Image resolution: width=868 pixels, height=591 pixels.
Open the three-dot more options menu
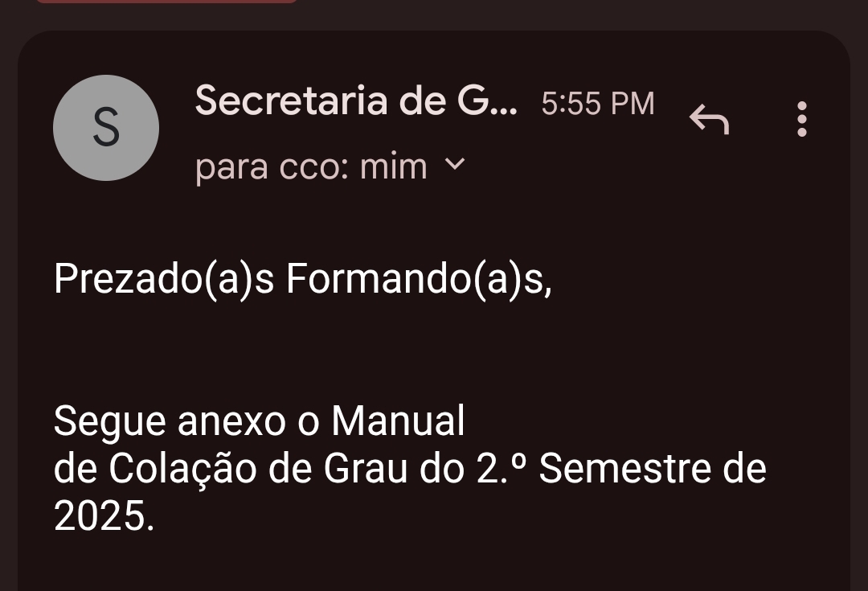click(800, 120)
